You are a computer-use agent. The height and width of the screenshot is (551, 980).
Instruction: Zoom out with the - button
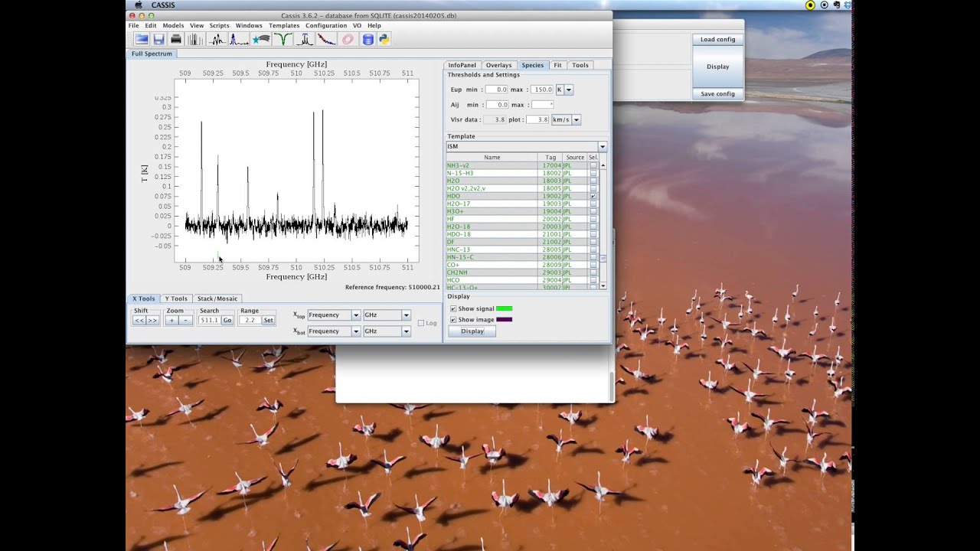(185, 321)
